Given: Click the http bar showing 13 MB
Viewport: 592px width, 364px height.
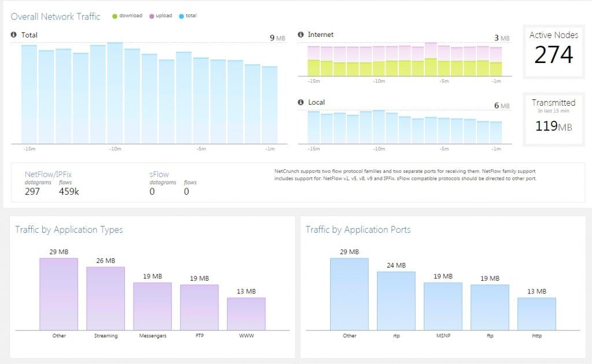Looking at the screenshot, I should click(536, 314).
